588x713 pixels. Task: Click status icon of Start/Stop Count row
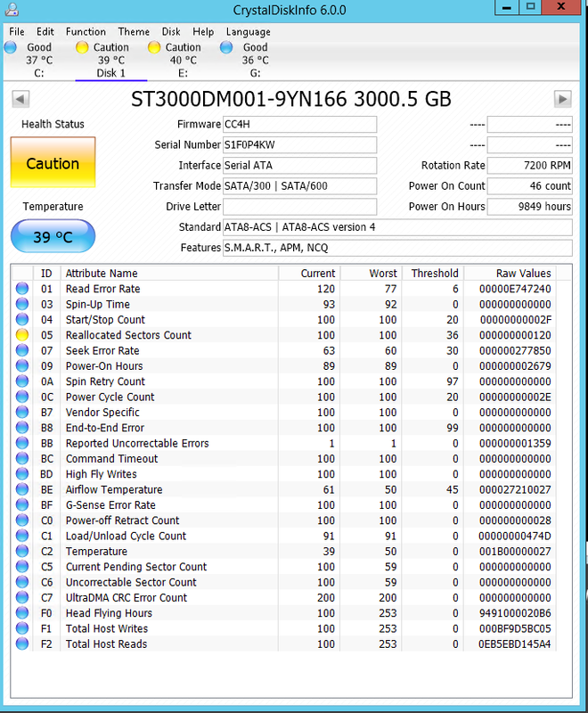[21, 319]
